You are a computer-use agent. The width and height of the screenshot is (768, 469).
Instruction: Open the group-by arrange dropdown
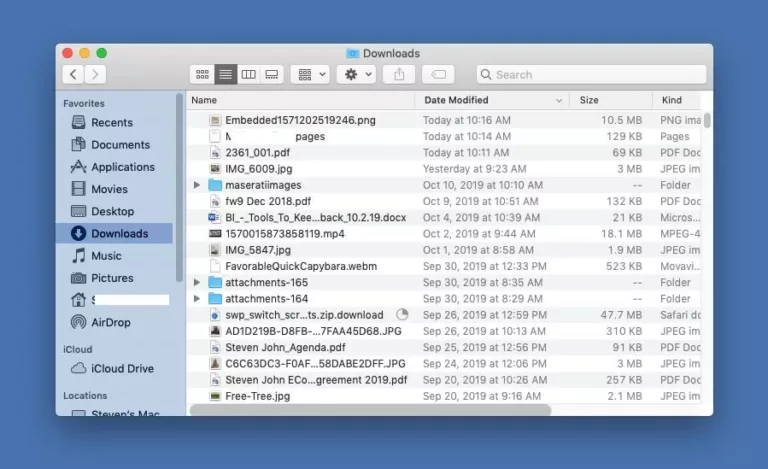point(310,75)
